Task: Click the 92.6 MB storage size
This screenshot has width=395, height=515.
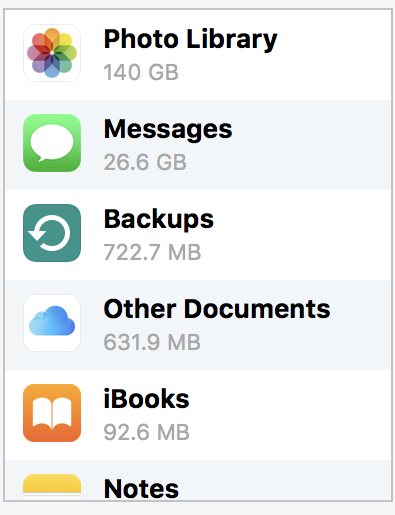Action: [146, 432]
